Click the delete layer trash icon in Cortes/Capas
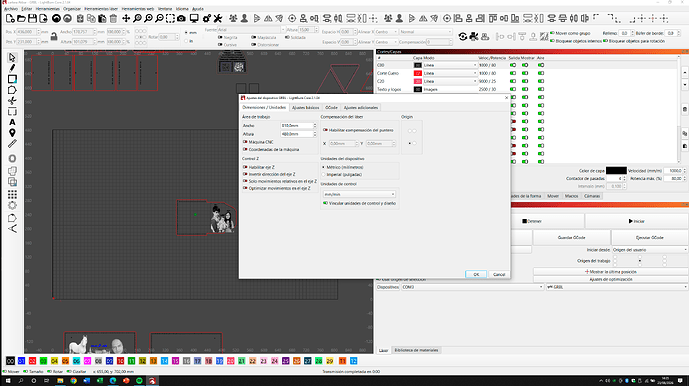The image size is (689, 386). [x=685, y=109]
